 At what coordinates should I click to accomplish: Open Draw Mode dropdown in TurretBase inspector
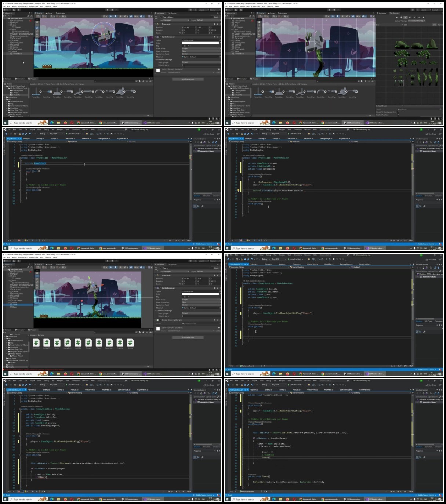202,48
